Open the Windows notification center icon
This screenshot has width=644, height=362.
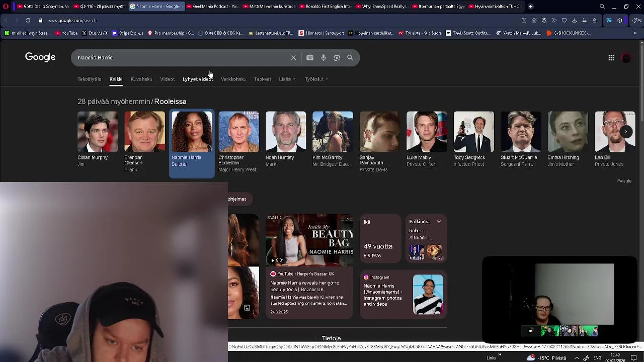tap(634, 358)
